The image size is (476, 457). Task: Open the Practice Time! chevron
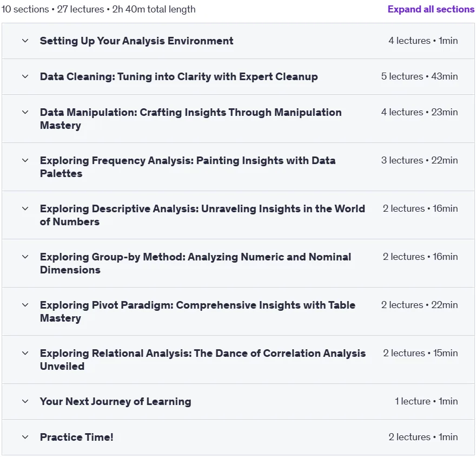pos(25,438)
